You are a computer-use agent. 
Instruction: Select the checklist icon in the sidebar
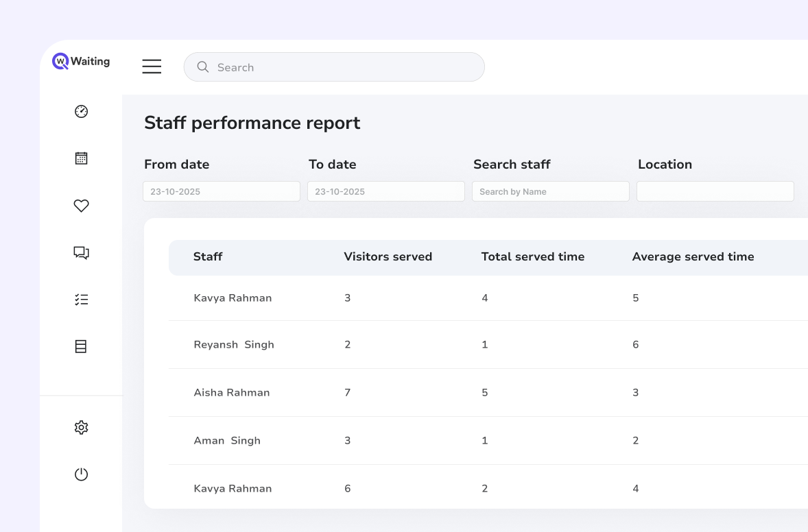81,299
